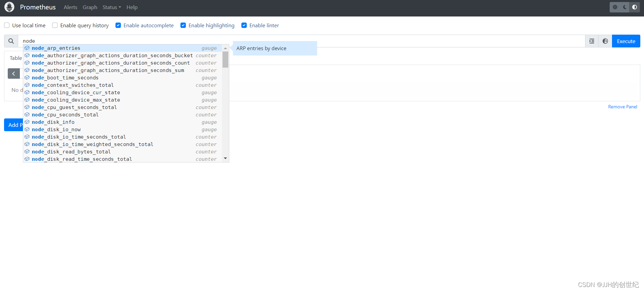Disable the Enable autocomplete checkbox
The image size is (644, 291).
point(118,25)
